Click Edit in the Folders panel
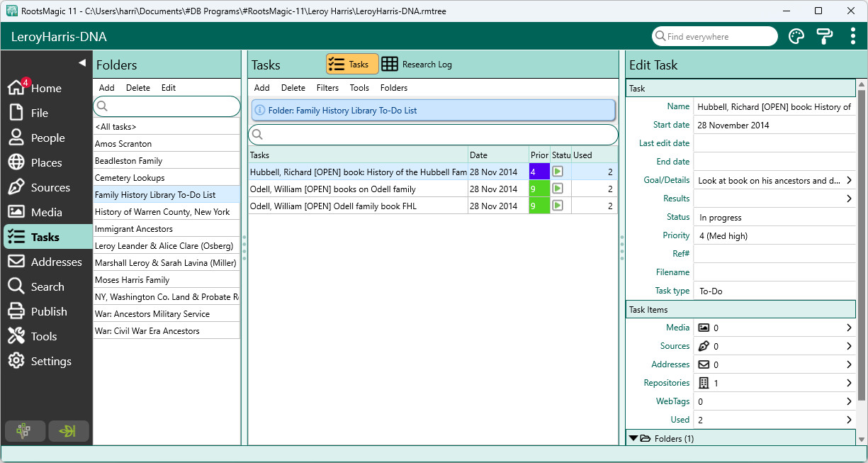 (x=169, y=88)
